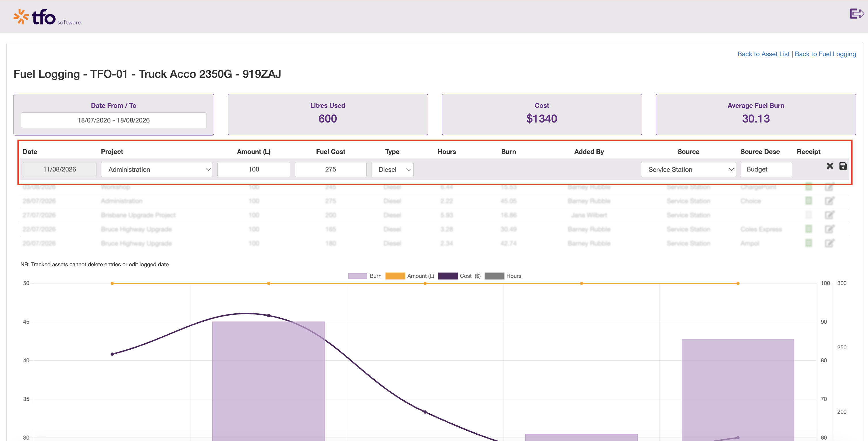This screenshot has height=441, width=868.
Task: Open receipt for Coles Express entry
Action: tap(808, 229)
